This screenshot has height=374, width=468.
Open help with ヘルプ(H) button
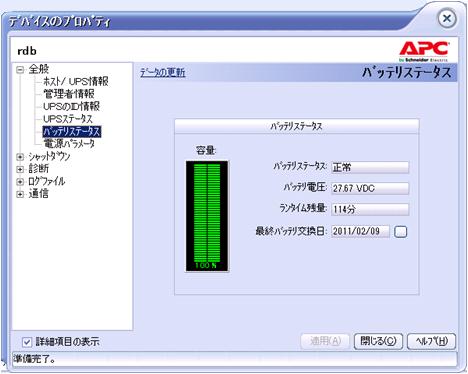(431, 341)
